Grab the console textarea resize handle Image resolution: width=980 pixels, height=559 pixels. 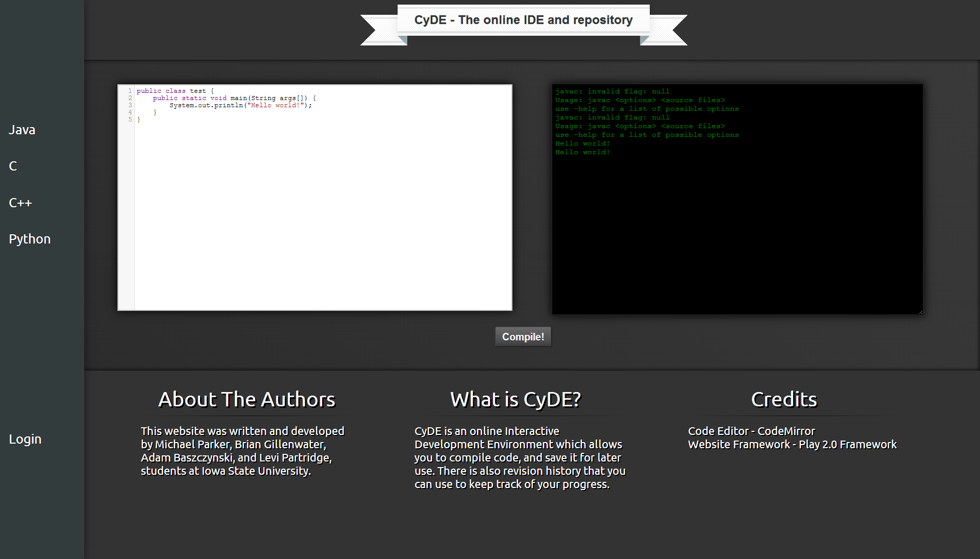tap(920, 312)
